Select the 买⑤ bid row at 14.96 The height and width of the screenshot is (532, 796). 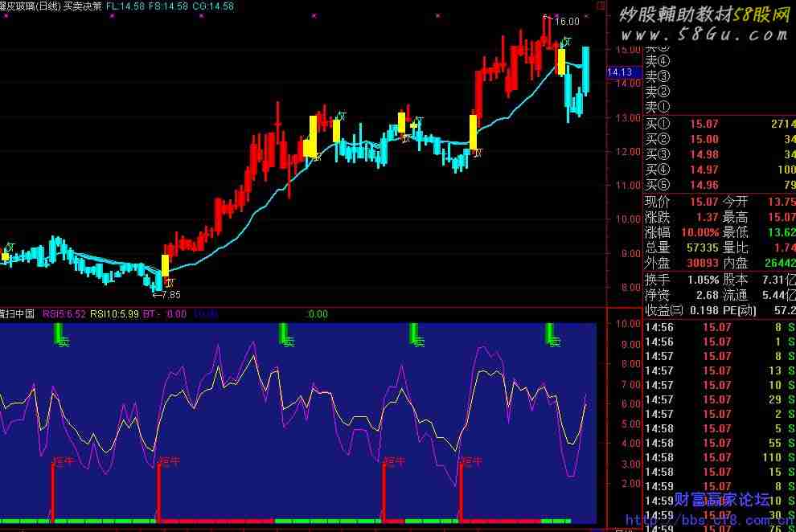[x=719, y=186]
